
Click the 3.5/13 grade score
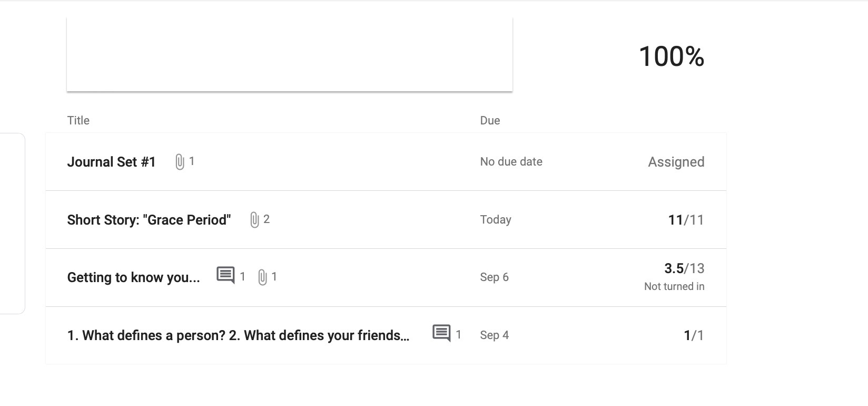point(684,269)
